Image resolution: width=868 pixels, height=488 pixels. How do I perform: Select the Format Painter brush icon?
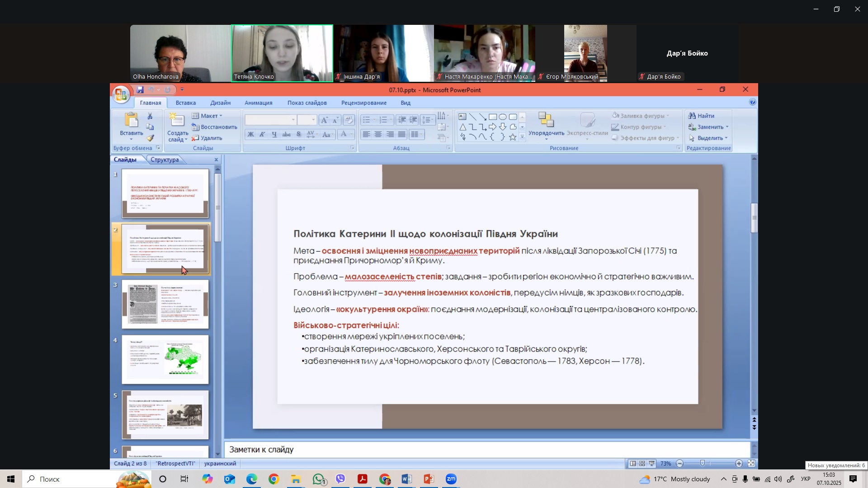[150, 138]
